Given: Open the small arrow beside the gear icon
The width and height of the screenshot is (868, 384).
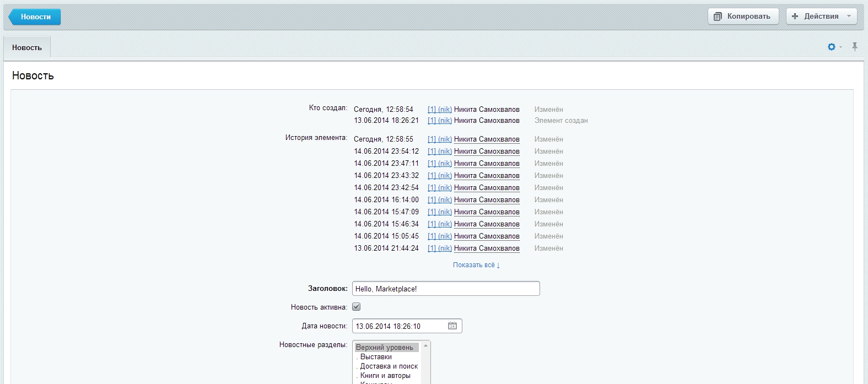Looking at the screenshot, I should click(840, 48).
